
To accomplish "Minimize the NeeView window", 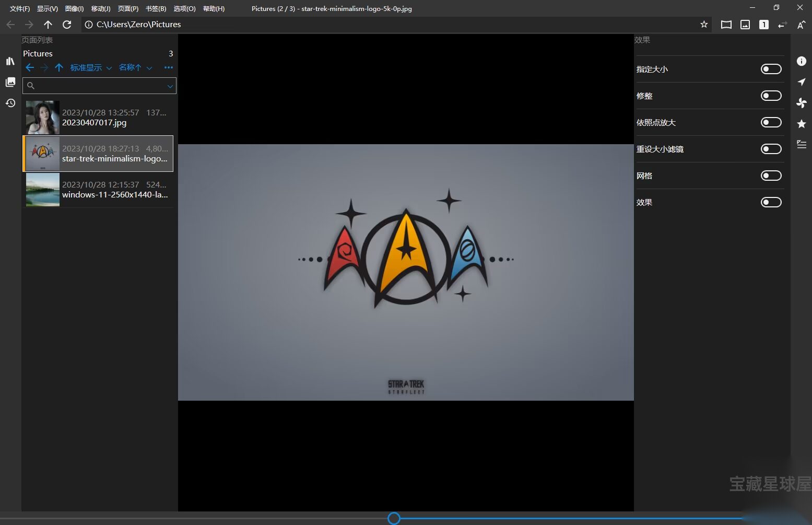I will coord(752,8).
